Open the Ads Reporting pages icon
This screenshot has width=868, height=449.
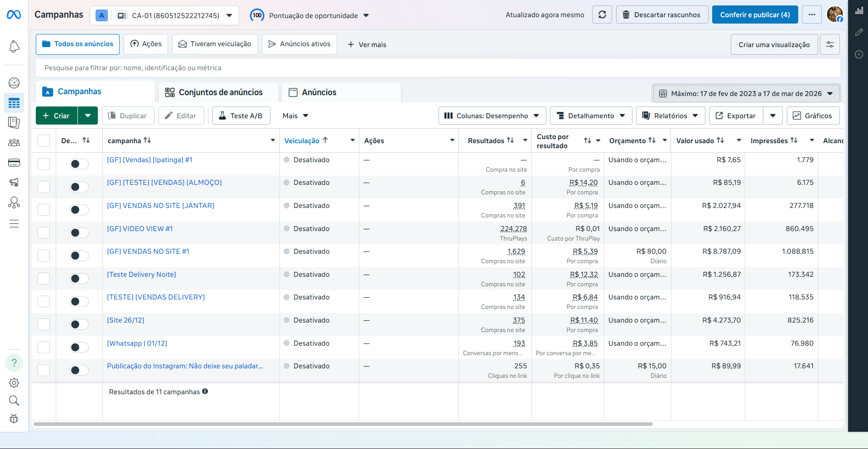14,122
